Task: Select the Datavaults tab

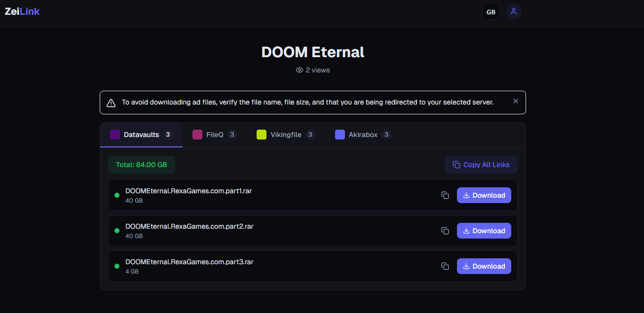Action: [x=141, y=135]
